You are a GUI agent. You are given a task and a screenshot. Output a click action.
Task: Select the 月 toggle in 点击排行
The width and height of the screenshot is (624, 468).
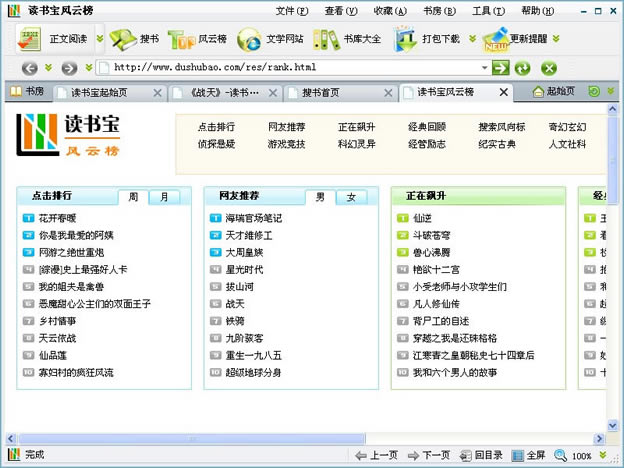click(164, 197)
